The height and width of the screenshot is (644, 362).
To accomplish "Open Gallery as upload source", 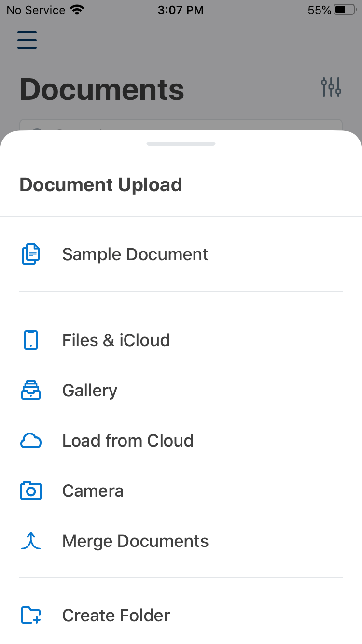I will (x=90, y=391).
